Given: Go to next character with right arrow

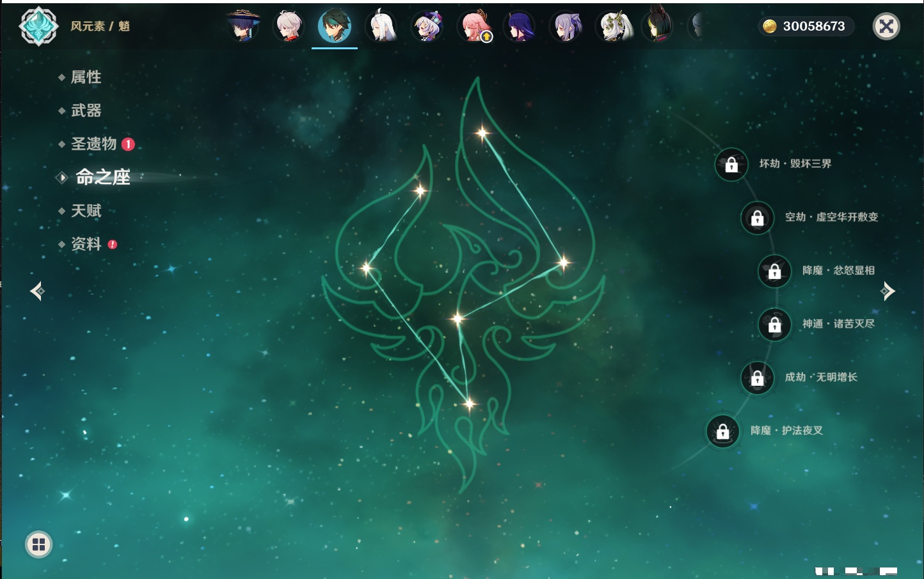Looking at the screenshot, I should (888, 291).
